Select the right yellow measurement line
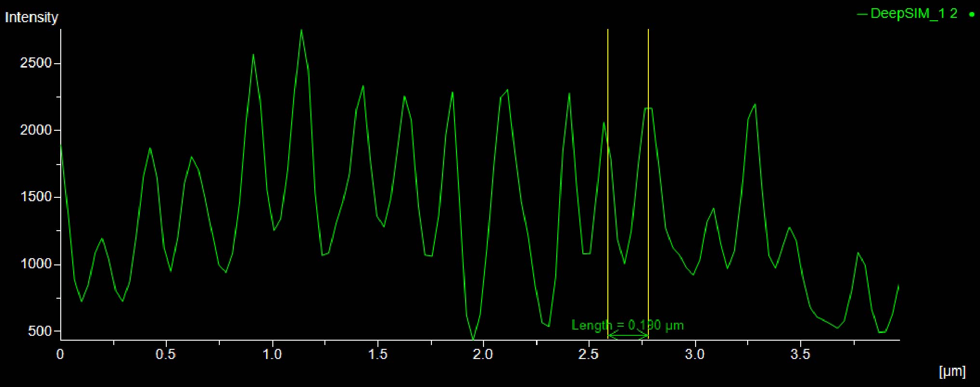This screenshot has height=387, width=980. [648, 193]
